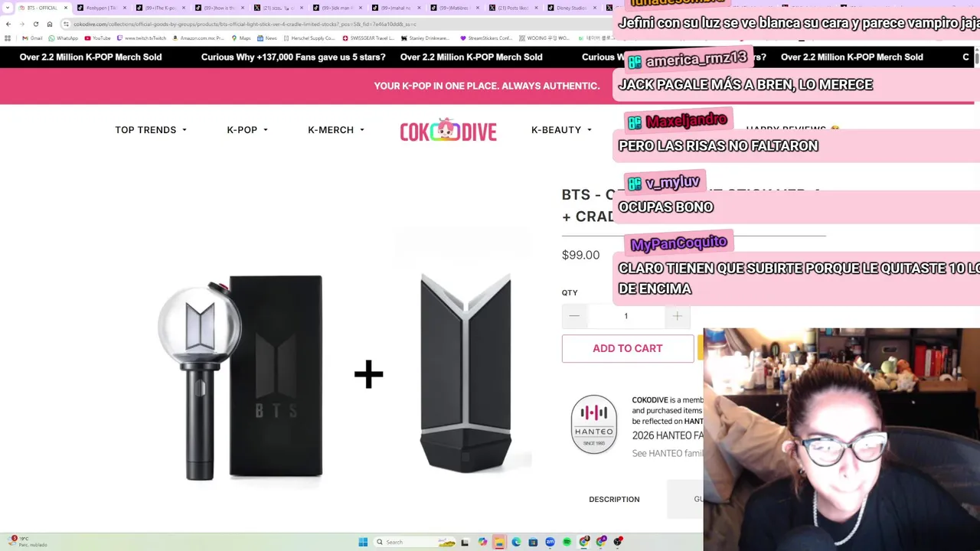Viewport: 980px width, 551px height.
Task: Reload the page with the refresh icon
Action: 35,24
